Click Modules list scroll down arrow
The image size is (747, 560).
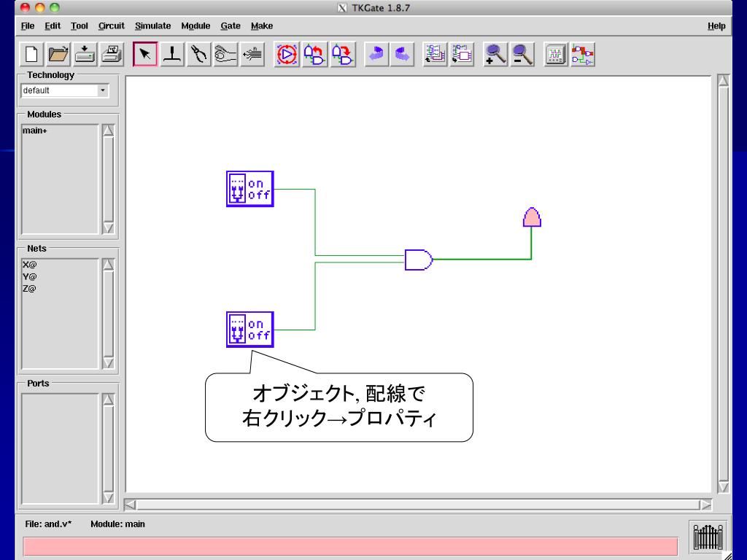[108, 228]
